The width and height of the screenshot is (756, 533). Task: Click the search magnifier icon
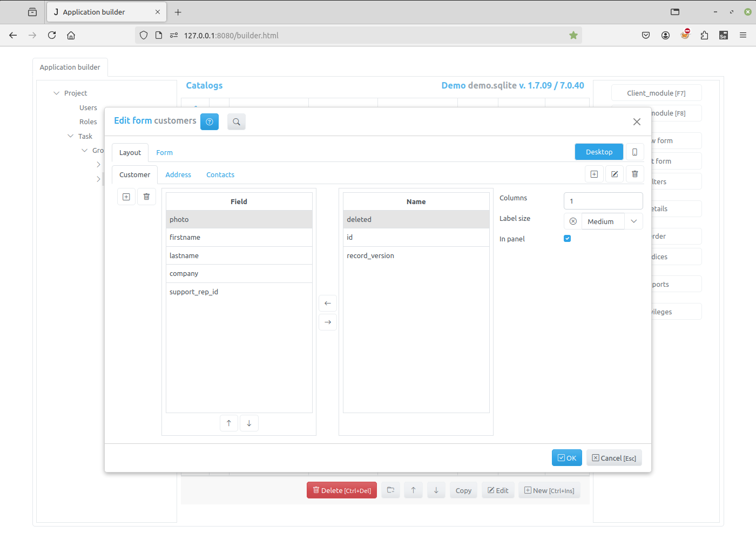(x=236, y=122)
